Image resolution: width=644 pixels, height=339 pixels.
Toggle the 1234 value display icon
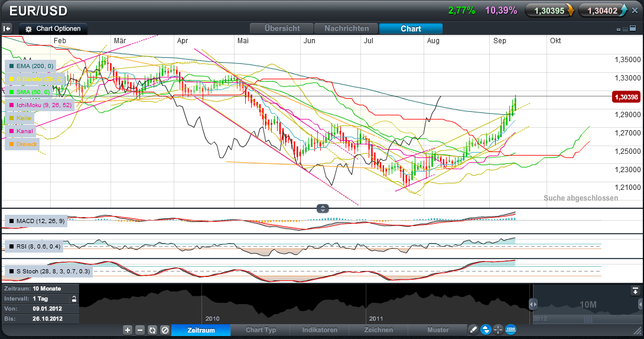tap(510, 330)
